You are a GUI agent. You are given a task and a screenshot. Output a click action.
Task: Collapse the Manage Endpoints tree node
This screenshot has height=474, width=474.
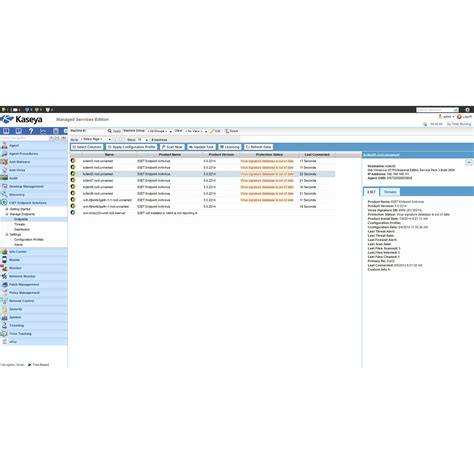tap(7, 214)
